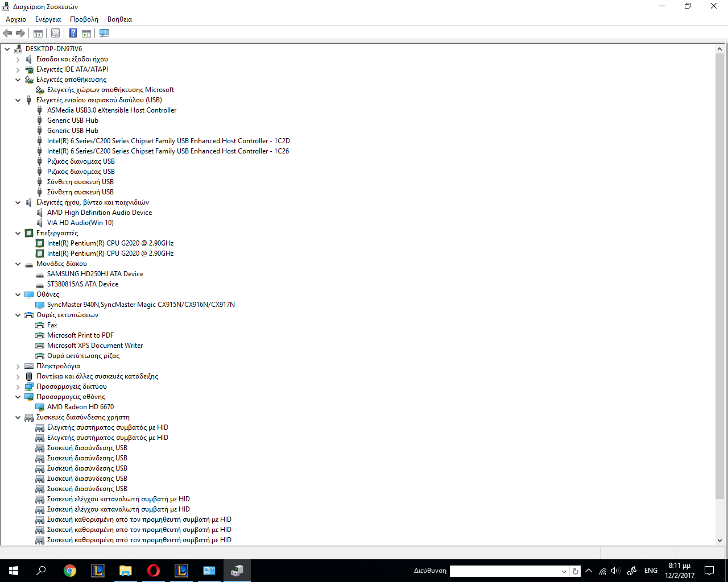
Task: Expand the Ποντίκια και άλλες συσκευές κατάδειξης node
Action: click(18, 376)
